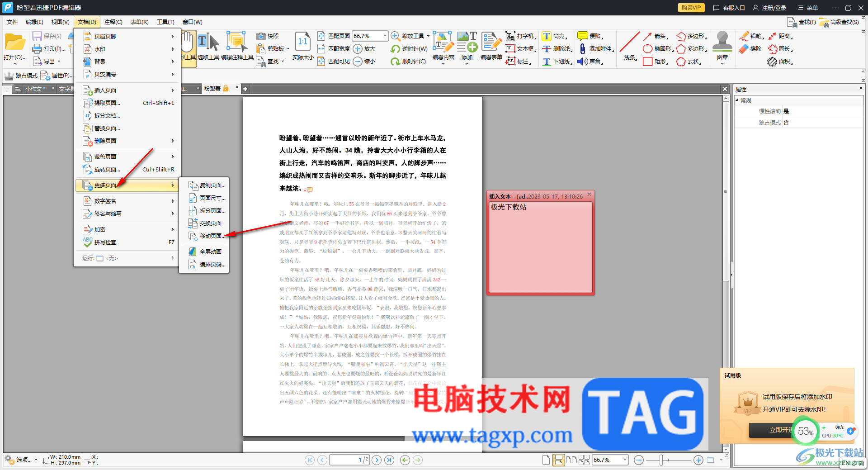Select 拆分文档 from the document menu
The height and width of the screenshot is (470, 868).
click(128, 116)
